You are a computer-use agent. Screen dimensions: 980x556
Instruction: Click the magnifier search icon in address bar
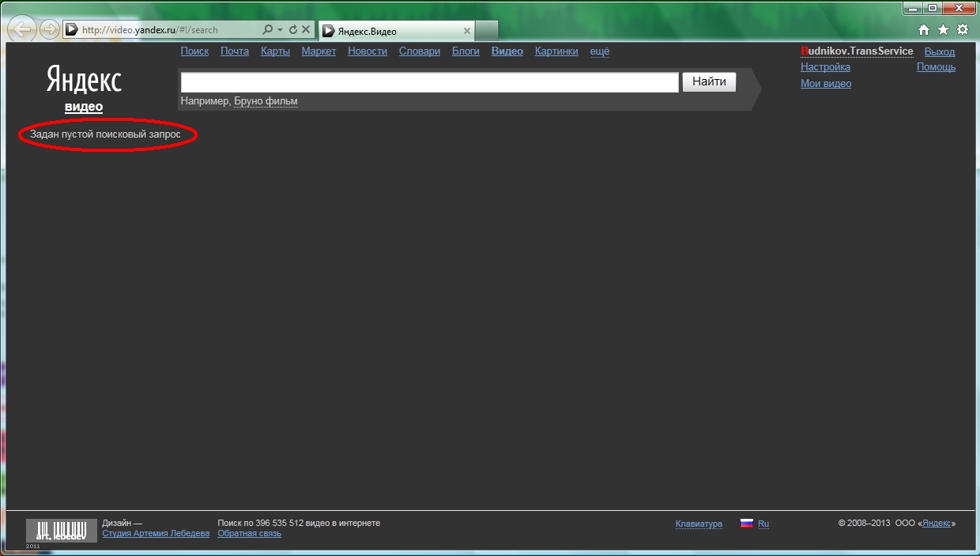(267, 30)
